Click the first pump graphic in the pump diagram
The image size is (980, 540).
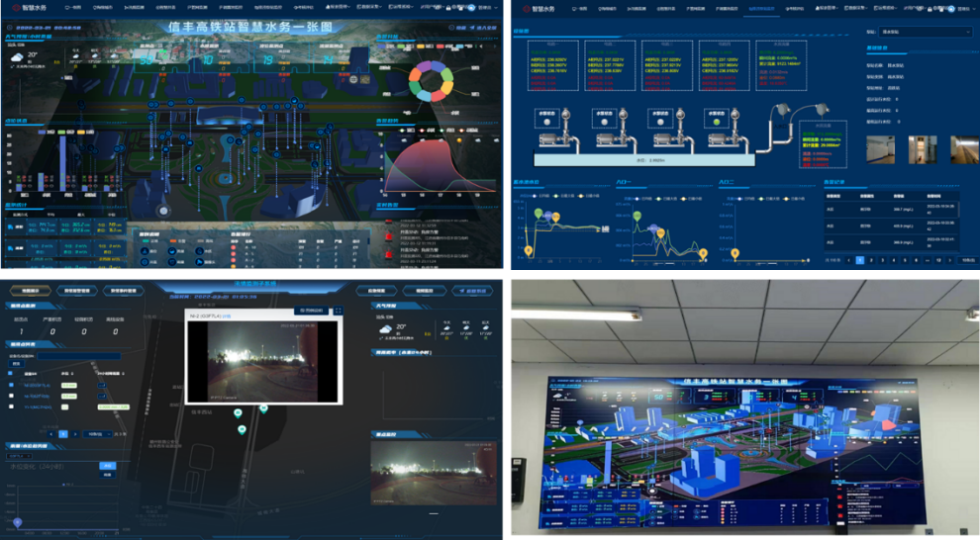coord(557,134)
